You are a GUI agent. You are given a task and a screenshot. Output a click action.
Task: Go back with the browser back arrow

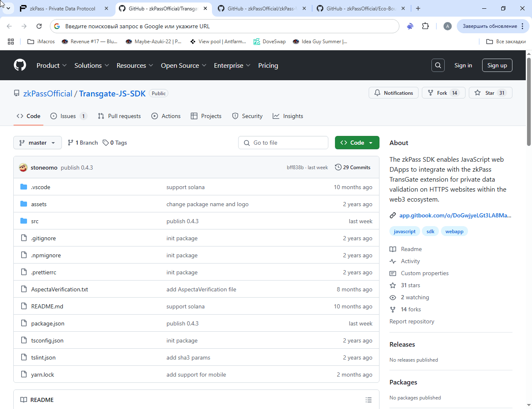click(9, 26)
